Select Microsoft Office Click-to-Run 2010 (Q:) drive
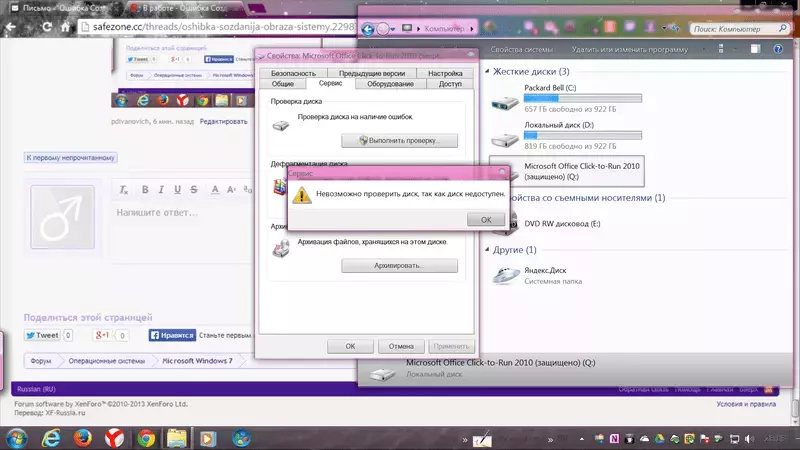800x450 pixels. click(567, 171)
